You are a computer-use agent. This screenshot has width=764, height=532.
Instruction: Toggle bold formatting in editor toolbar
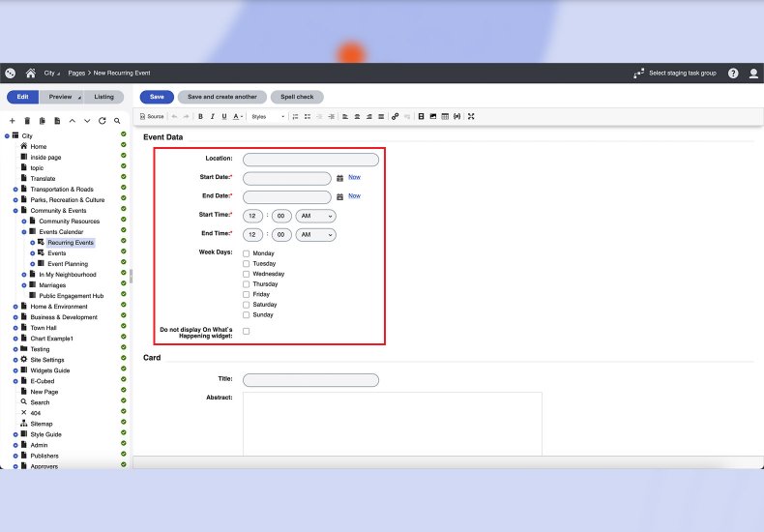(x=200, y=116)
